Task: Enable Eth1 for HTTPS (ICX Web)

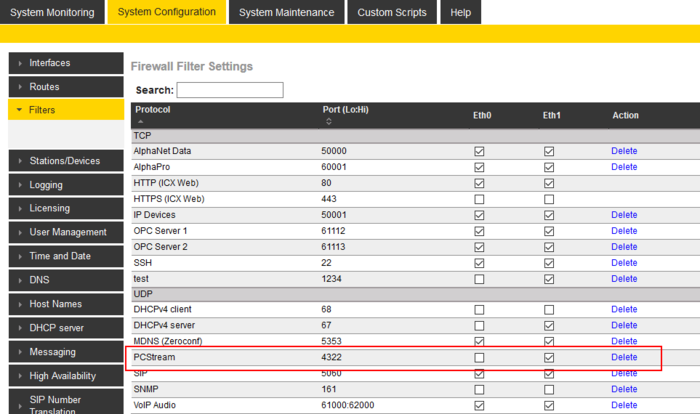Action: 549,199
